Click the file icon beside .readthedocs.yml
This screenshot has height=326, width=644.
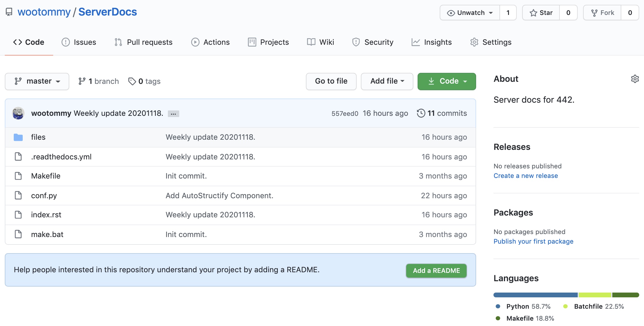pyautogui.click(x=18, y=156)
